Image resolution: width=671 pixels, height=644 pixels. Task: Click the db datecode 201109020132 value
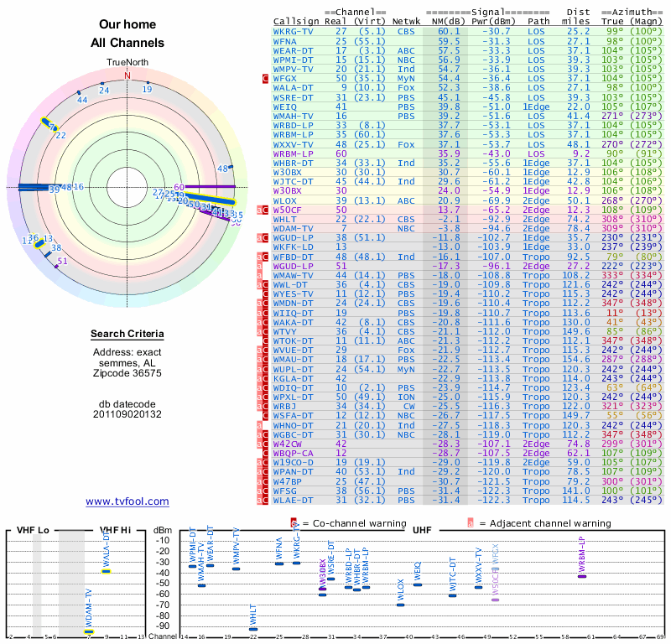127,414
